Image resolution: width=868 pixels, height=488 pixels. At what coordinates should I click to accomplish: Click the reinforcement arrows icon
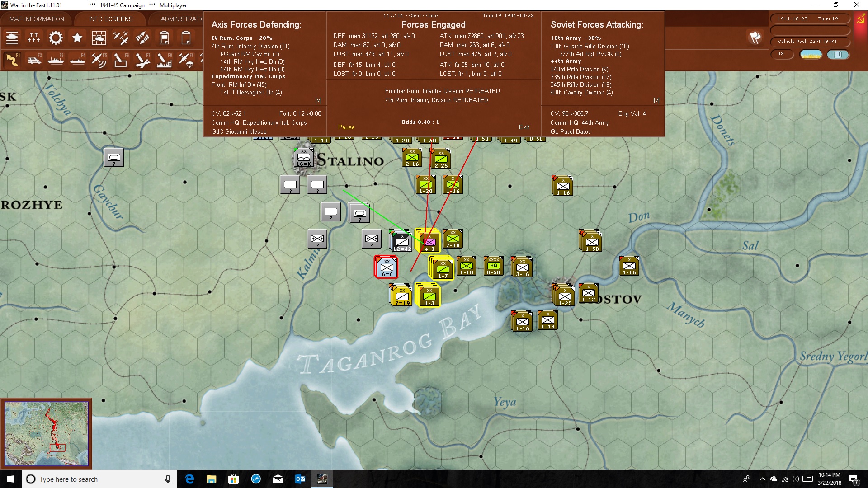pos(142,38)
